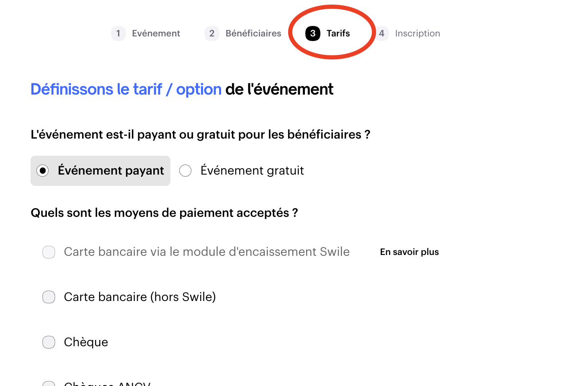Check the Chèque payment checkbox
This screenshot has height=386, width=588.
click(49, 342)
